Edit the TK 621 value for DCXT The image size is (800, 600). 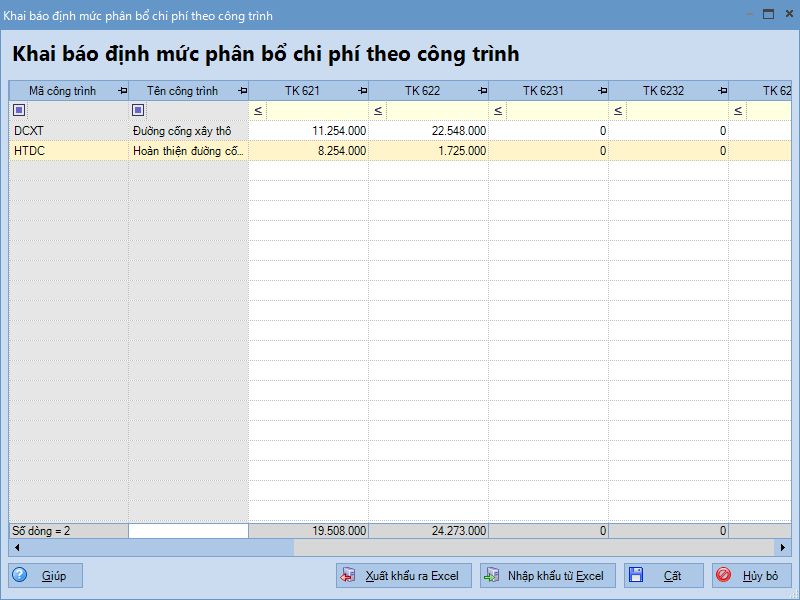click(x=308, y=131)
